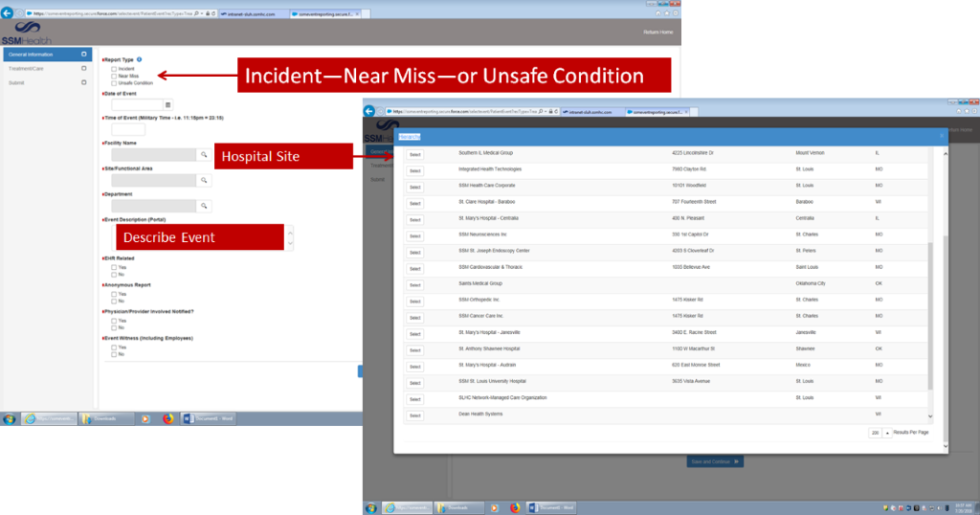
Task: Click General Information status icon in sidebar
Action: (84, 55)
